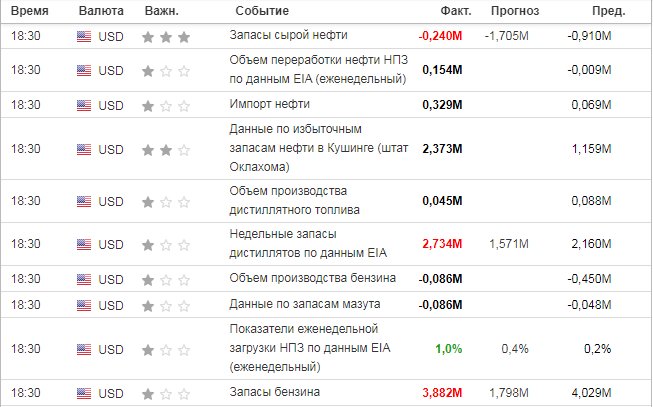Click the star rating for Объем производства бензина
Image resolution: width=653 pixels, height=407 pixels.
[x=166, y=280]
